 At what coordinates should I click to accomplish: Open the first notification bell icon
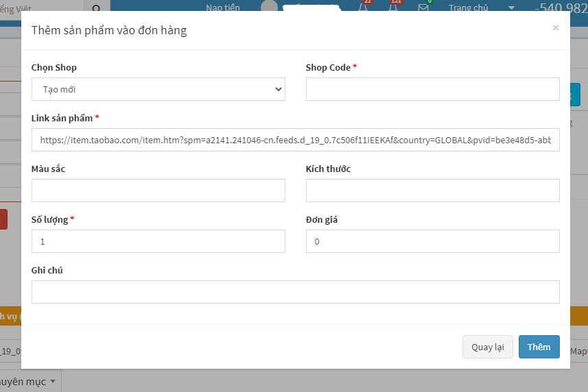(x=363, y=8)
